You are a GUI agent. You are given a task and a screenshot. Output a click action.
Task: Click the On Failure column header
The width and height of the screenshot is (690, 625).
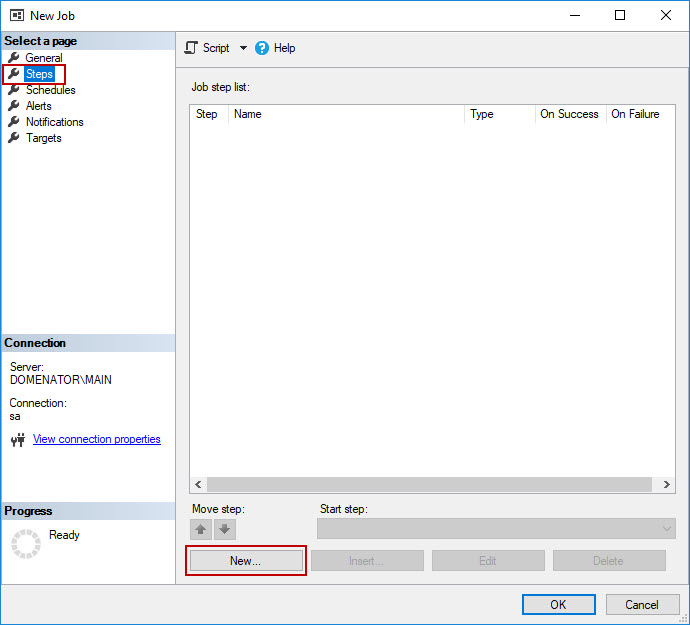(640, 114)
